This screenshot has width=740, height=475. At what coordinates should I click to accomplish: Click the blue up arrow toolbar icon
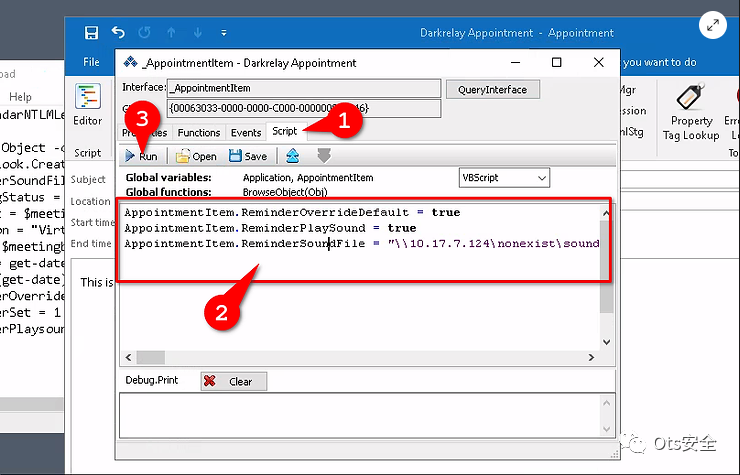[x=293, y=156]
